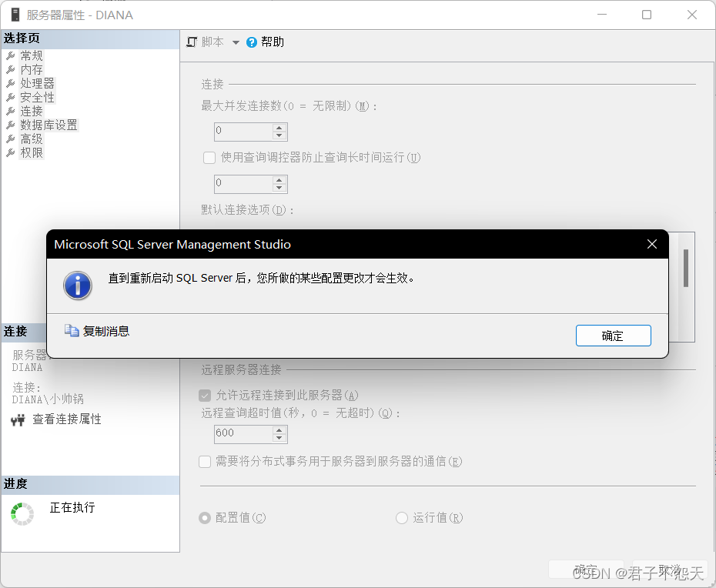Select the 连接 page in the page list
The height and width of the screenshot is (588, 716).
[32, 111]
